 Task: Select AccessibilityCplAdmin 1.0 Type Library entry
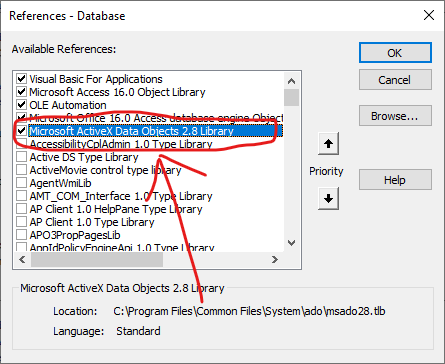(121, 144)
